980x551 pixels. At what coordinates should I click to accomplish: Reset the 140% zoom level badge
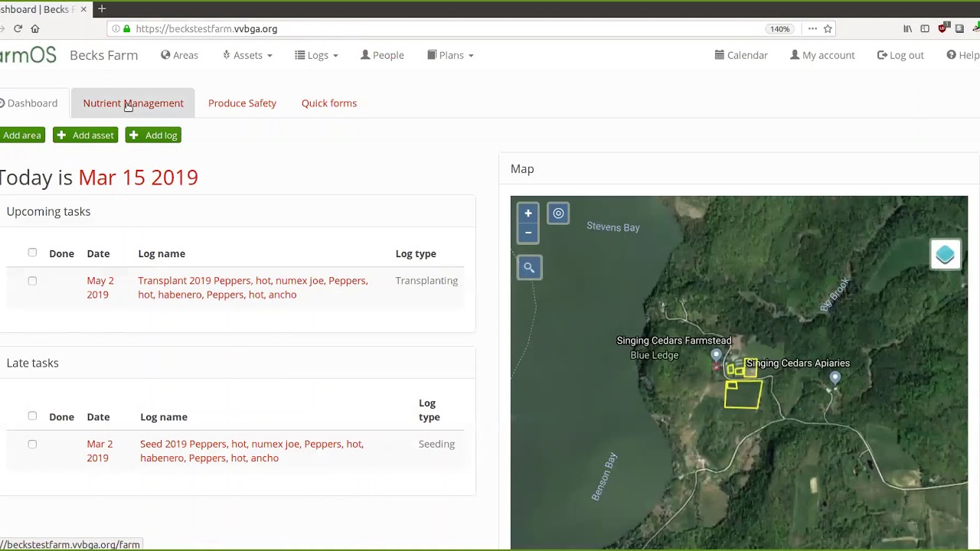(x=780, y=28)
